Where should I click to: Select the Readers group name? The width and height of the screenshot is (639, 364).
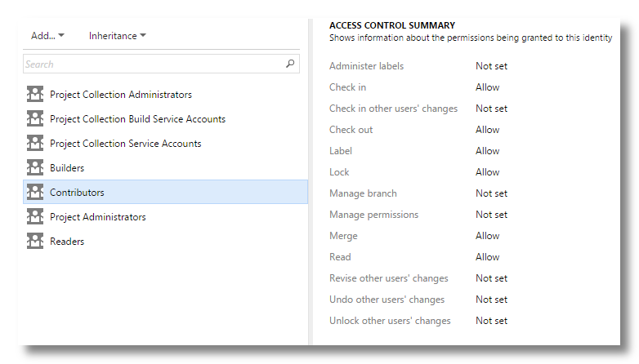(x=67, y=242)
